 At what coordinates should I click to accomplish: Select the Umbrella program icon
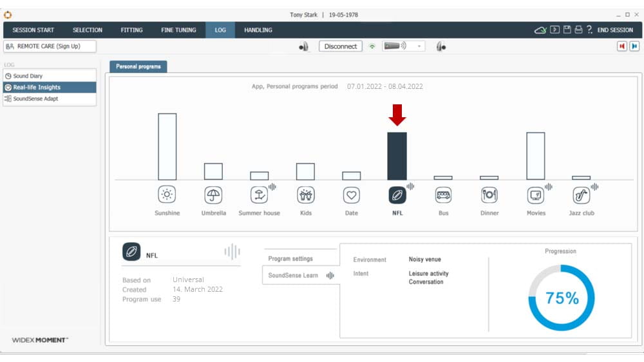(213, 195)
